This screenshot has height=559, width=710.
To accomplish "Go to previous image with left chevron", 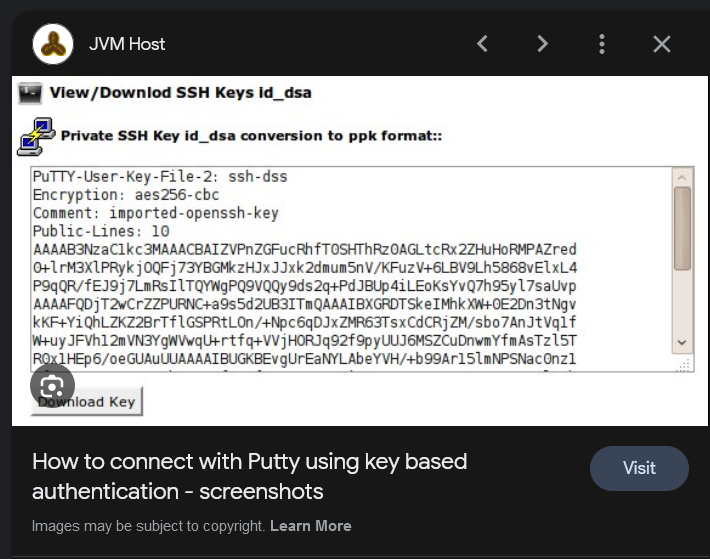I will click(x=483, y=44).
